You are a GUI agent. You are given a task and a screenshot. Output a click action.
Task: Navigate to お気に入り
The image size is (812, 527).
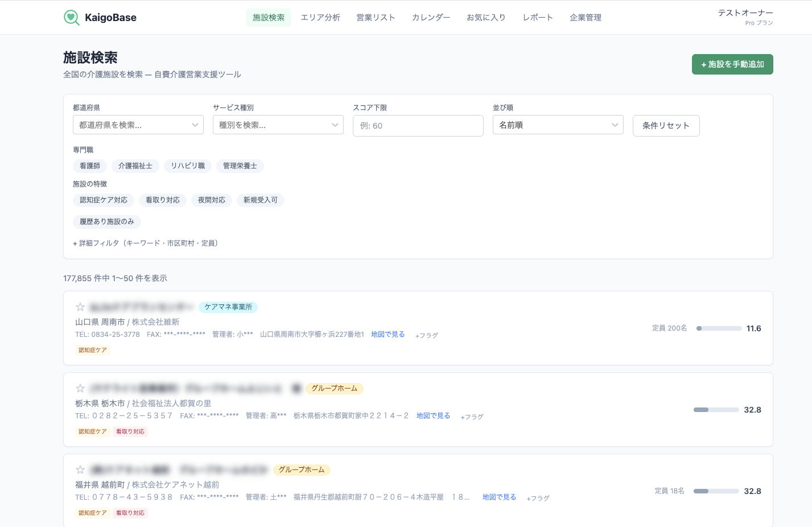(486, 18)
